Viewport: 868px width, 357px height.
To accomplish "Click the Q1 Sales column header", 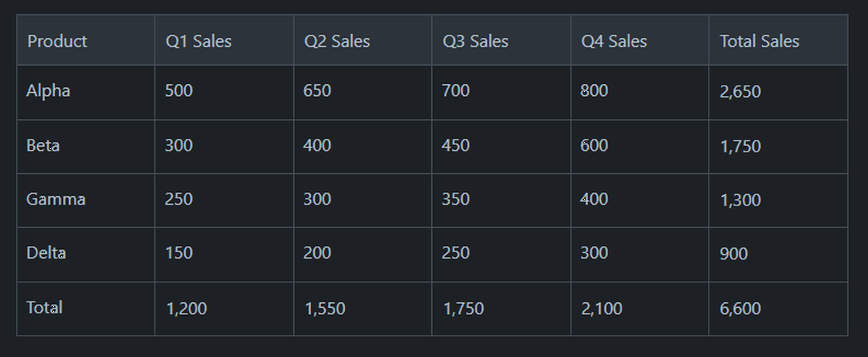I will (x=198, y=41).
